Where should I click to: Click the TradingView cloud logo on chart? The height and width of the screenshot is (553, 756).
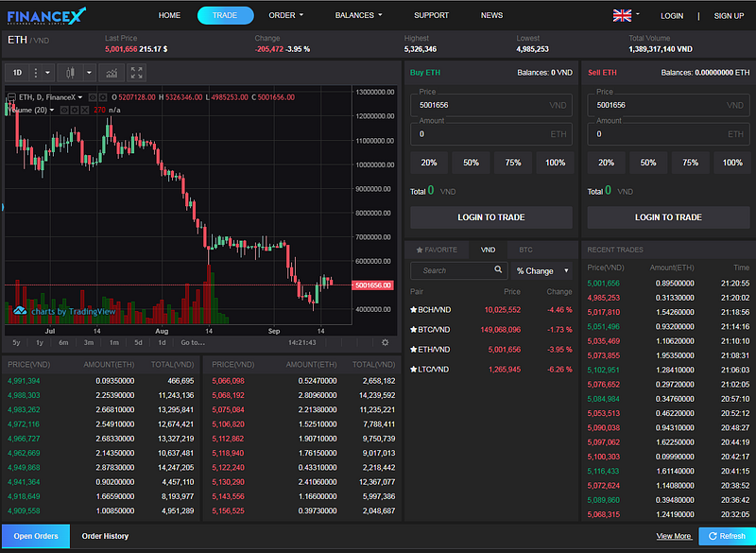(20, 310)
